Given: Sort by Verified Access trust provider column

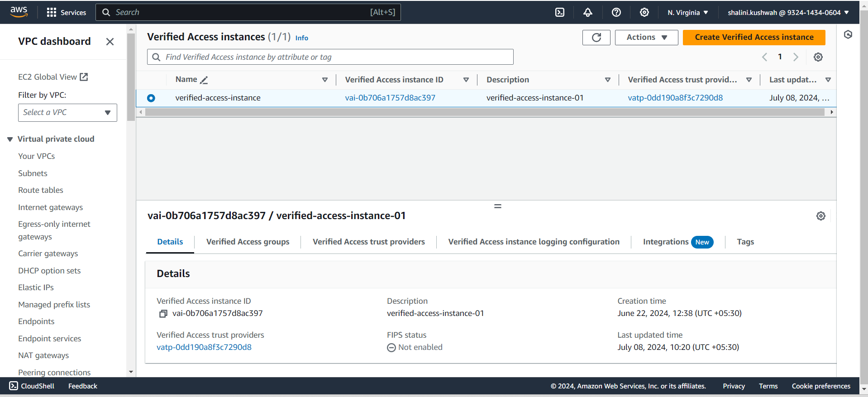Looking at the screenshot, I should 749,80.
